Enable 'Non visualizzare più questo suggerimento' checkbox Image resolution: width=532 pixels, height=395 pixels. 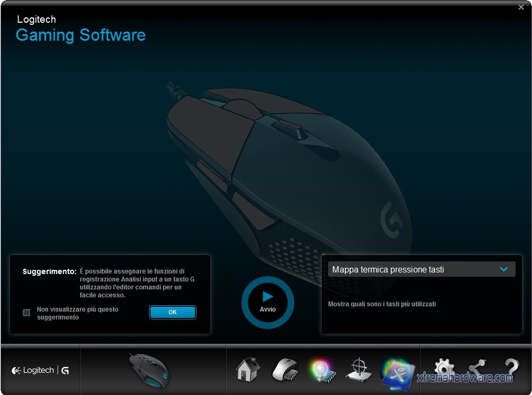click(26, 313)
